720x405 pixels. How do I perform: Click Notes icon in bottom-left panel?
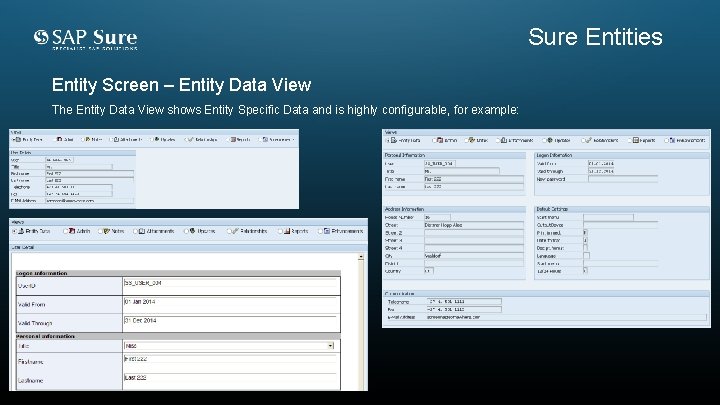point(107,231)
